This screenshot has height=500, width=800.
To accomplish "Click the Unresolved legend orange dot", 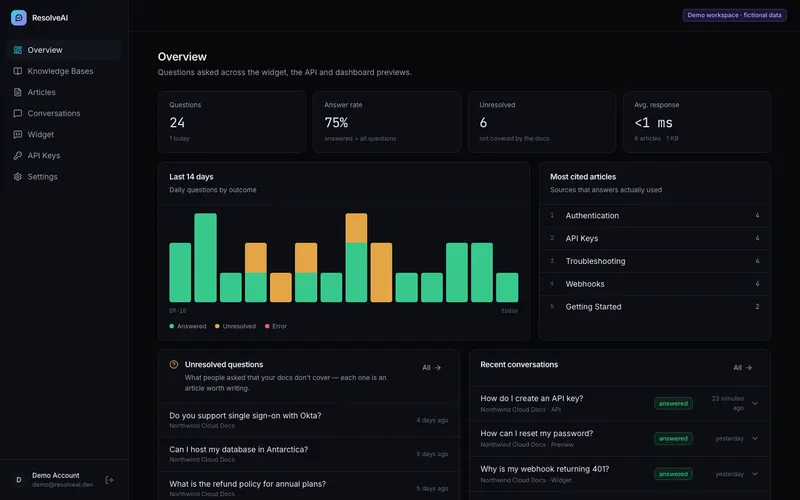I will 217,326.
